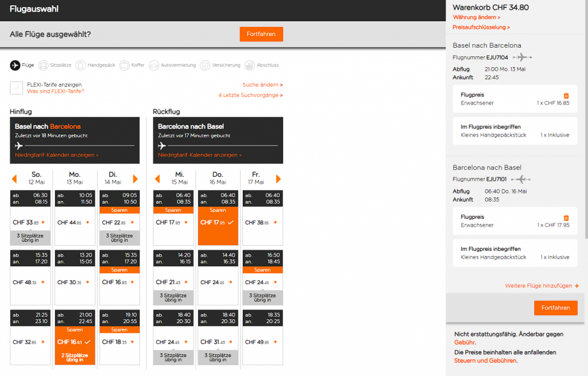
Task: Show later return dates with right arrow
Action: pyautogui.click(x=278, y=179)
